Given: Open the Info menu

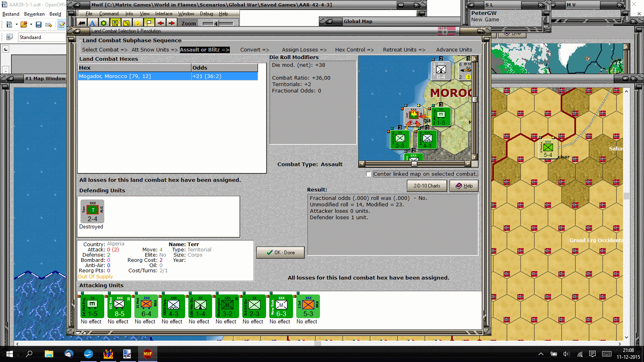Looking at the screenshot, I should click(129, 14).
